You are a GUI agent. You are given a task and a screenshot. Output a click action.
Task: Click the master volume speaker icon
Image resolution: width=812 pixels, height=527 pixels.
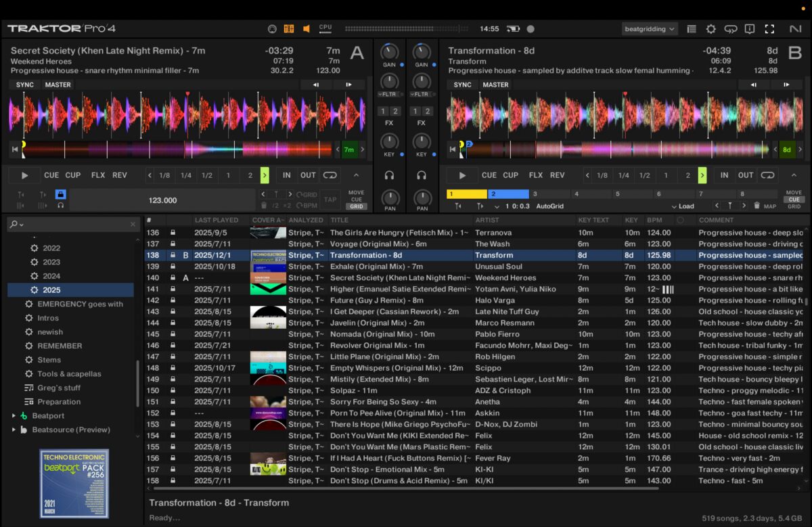click(x=307, y=29)
